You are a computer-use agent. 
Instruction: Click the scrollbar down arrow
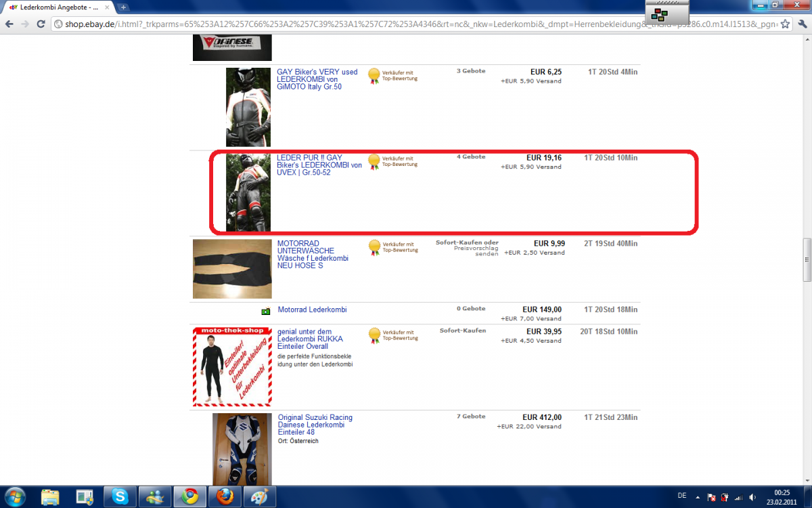807,480
